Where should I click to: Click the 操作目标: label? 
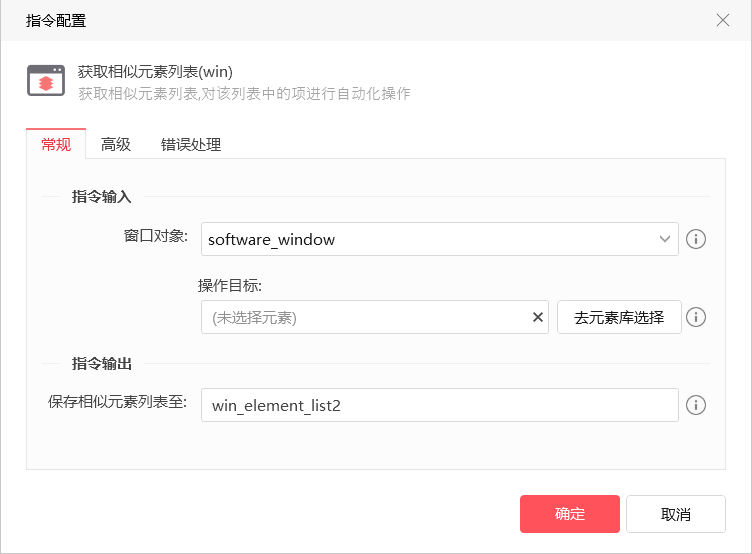pos(230,285)
